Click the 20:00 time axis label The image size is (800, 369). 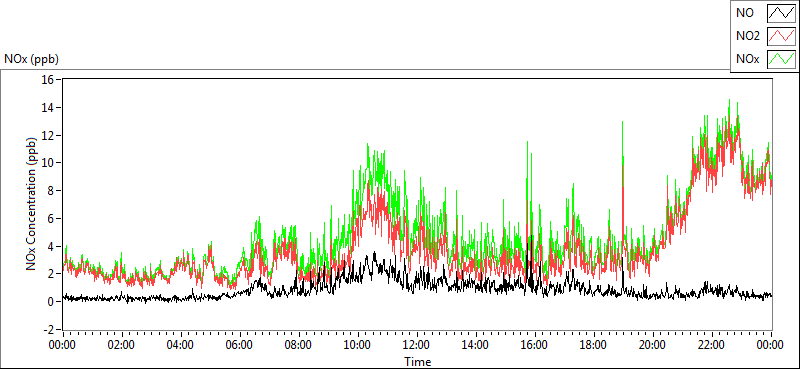(x=654, y=345)
